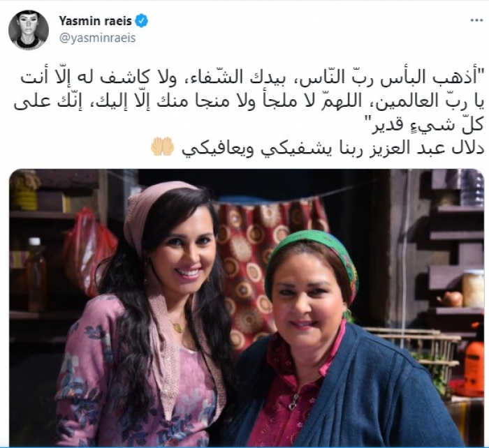Click the praying hands emoji
489x448 pixels.
tap(162, 146)
